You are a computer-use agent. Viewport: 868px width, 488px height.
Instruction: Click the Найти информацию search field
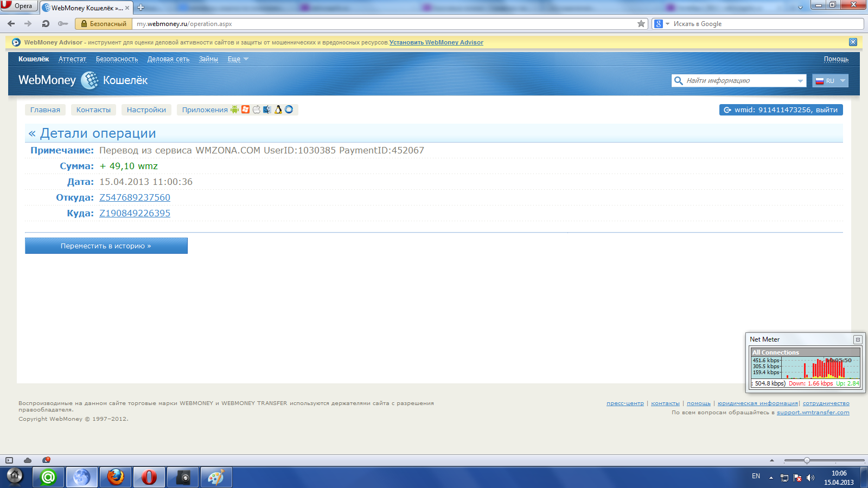[x=738, y=81]
